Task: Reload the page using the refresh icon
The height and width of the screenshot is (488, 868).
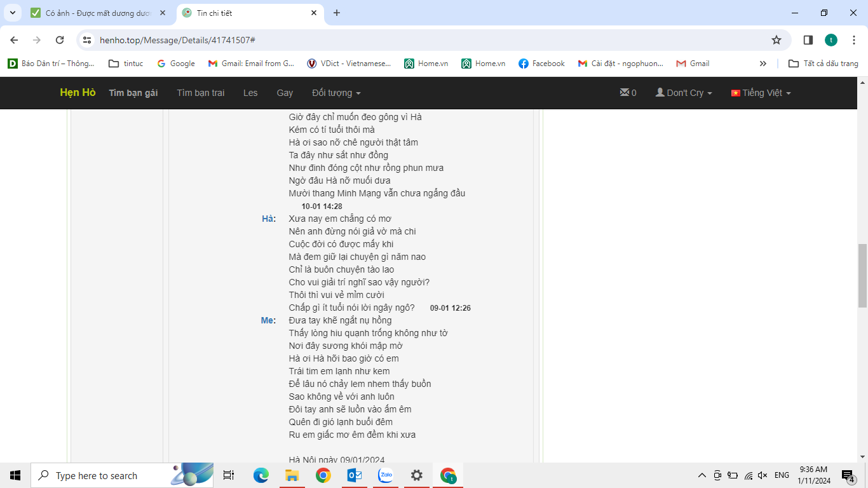Action: (60, 40)
